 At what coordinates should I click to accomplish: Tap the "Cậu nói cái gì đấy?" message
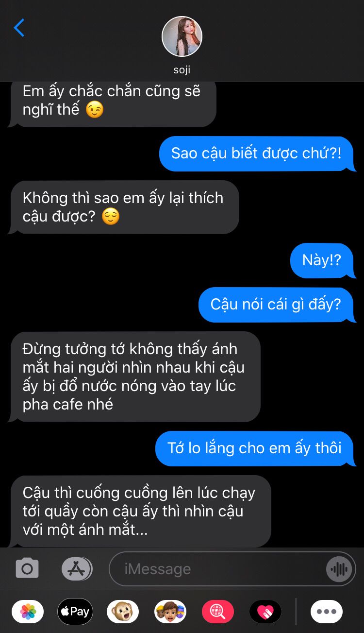[x=277, y=305]
